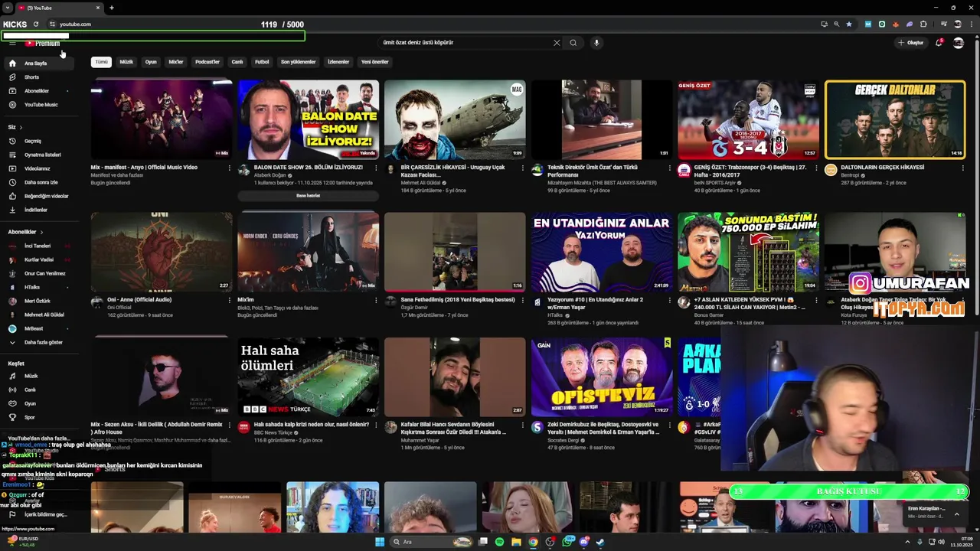
Task: Open options for Oni - Anne video
Action: tap(229, 300)
